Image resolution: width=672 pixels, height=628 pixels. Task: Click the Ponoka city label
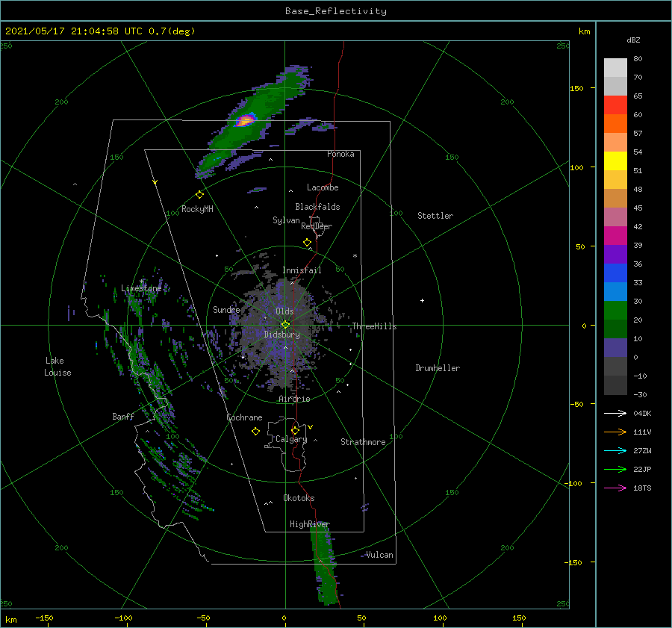(x=340, y=154)
